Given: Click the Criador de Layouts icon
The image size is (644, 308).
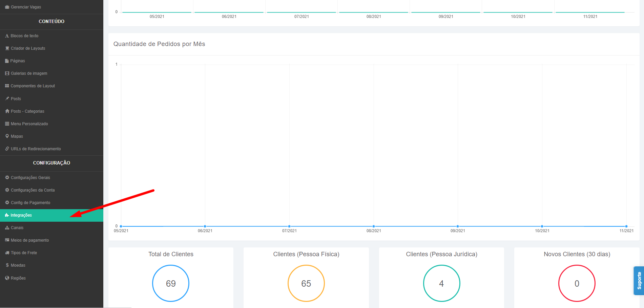Looking at the screenshot, I should [x=7, y=48].
